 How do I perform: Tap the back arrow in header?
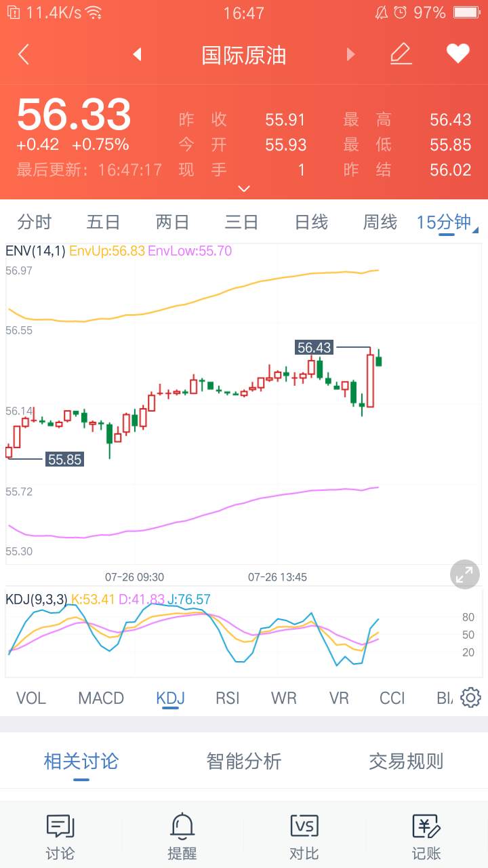24,54
